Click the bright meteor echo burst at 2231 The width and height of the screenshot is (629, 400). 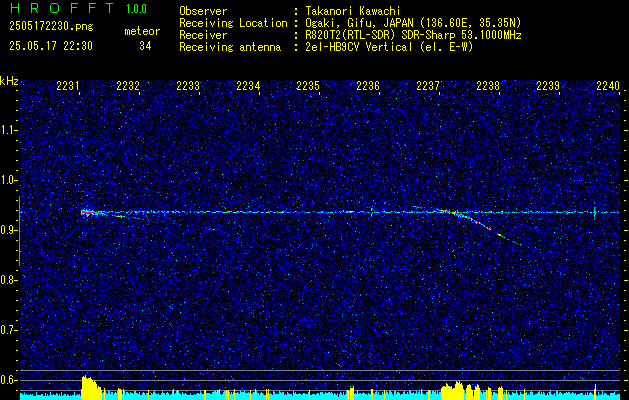[89, 213]
